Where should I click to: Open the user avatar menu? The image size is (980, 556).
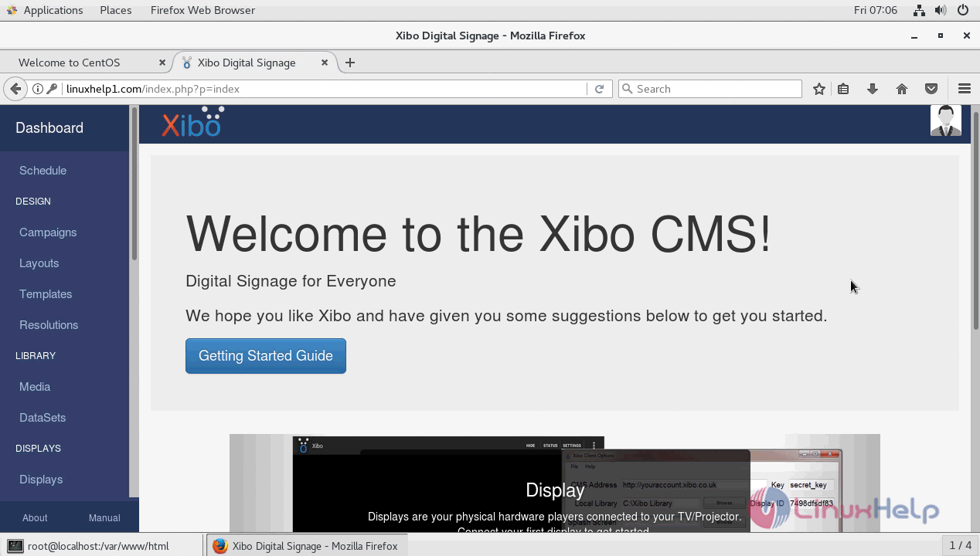(x=946, y=120)
